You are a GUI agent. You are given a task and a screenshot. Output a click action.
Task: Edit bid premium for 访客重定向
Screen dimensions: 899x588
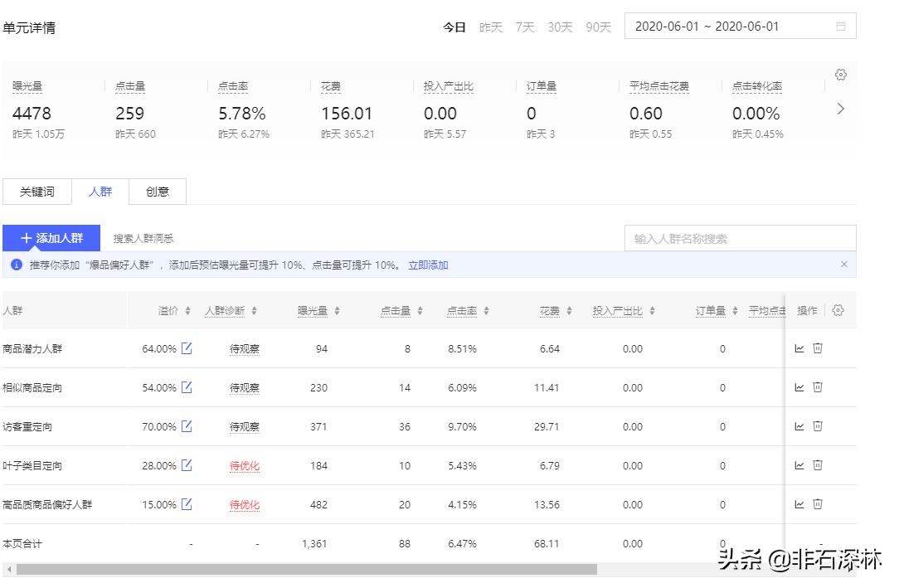(187, 426)
